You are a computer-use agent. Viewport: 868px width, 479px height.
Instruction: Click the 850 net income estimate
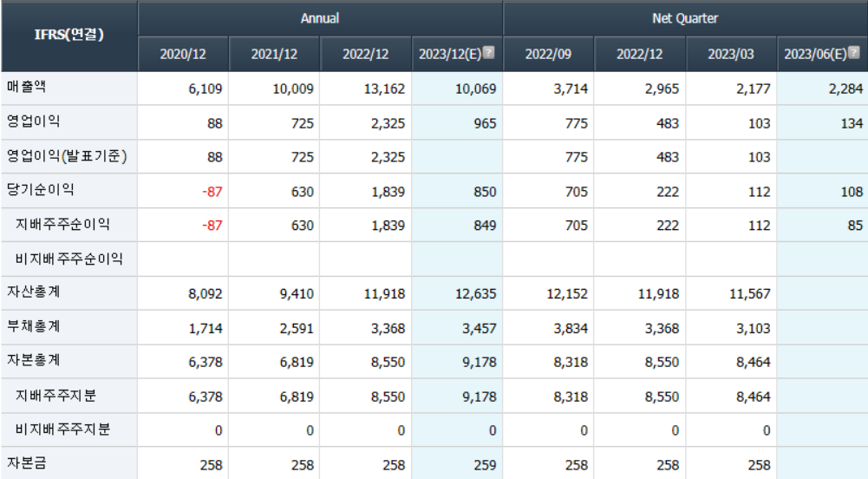point(485,192)
